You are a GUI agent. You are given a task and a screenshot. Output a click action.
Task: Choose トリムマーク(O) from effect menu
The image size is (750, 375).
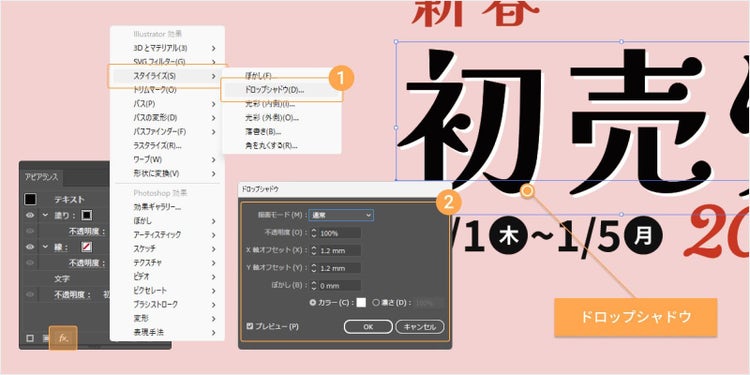click(167, 89)
